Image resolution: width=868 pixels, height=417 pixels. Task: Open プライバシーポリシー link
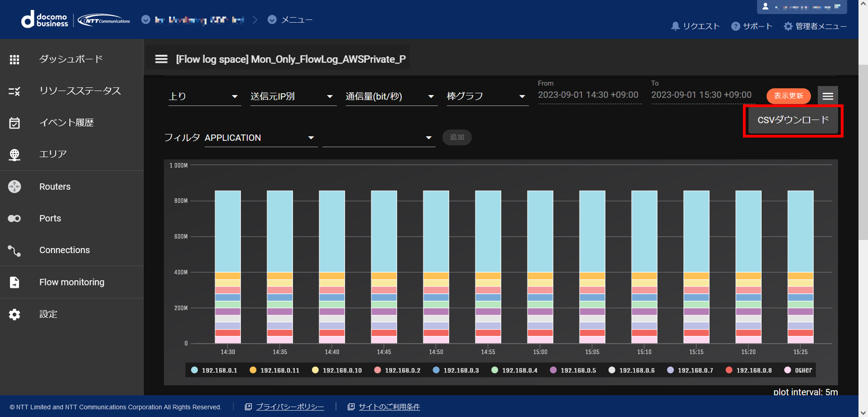click(290, 407)
